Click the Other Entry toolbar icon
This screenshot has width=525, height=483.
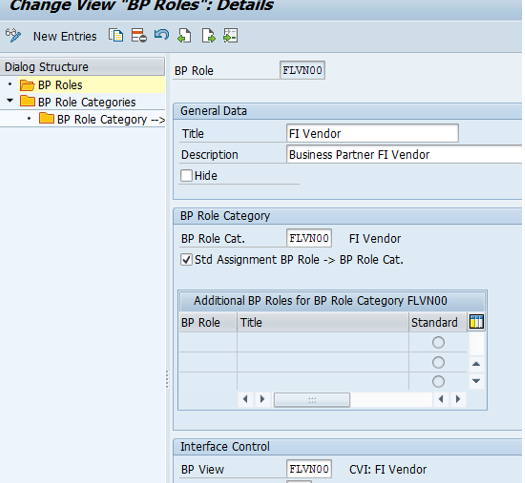point(230,35)
